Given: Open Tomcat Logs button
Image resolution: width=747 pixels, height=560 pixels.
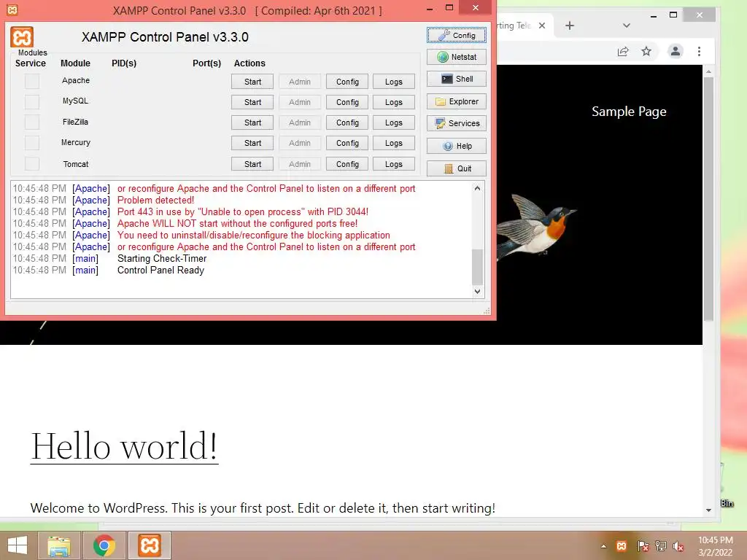Looking at the screenshot, I should [x=393, y=164].
